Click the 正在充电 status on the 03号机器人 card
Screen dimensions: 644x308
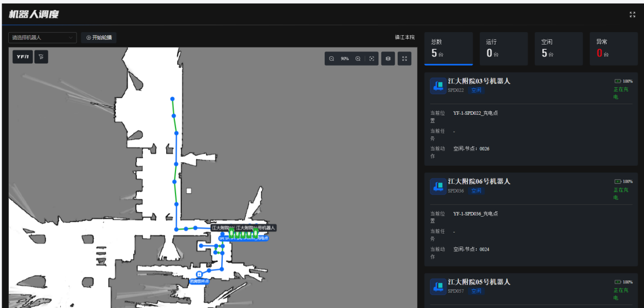click(621, 93)
